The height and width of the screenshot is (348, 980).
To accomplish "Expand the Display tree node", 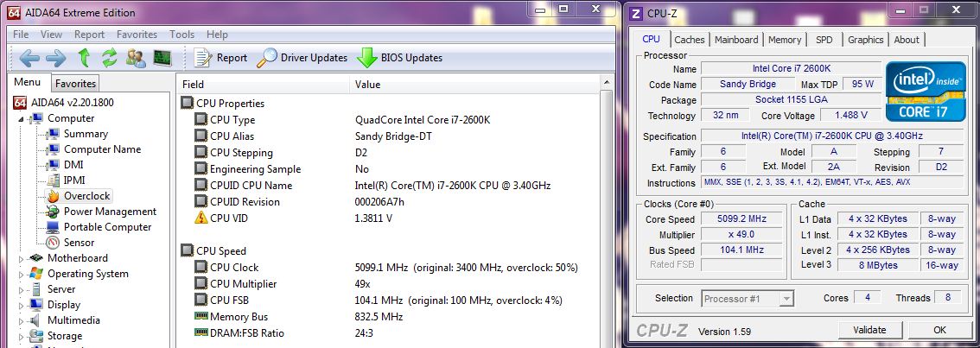I will pyautogui.click(x=22, y=306).
